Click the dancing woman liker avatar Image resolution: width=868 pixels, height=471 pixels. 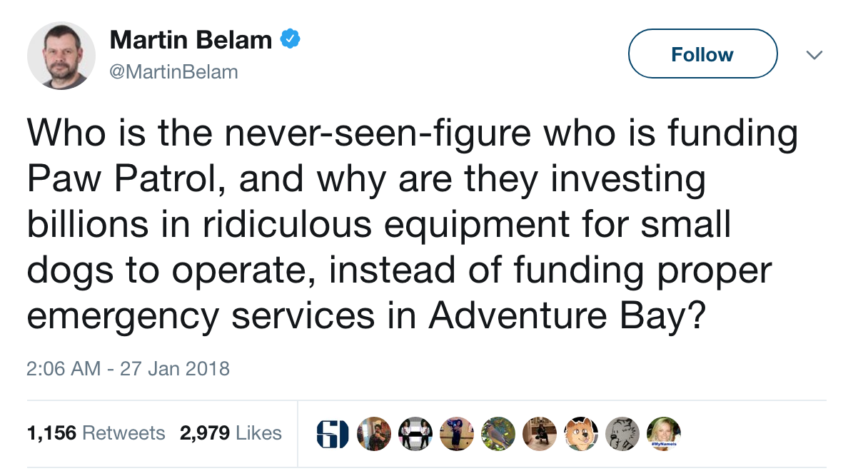pos(456,433)
